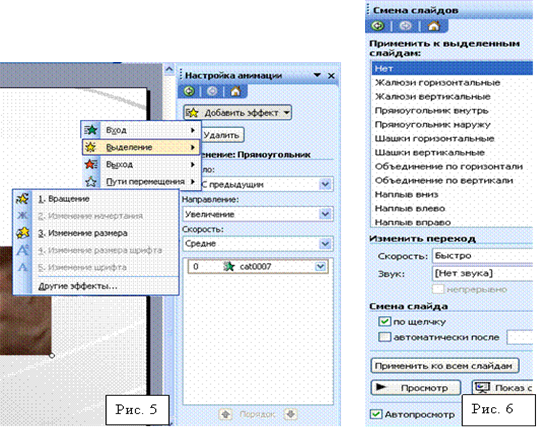Expand the Направление dropdown showing Увеличение
537x428 pixels.
click(325, 214)
